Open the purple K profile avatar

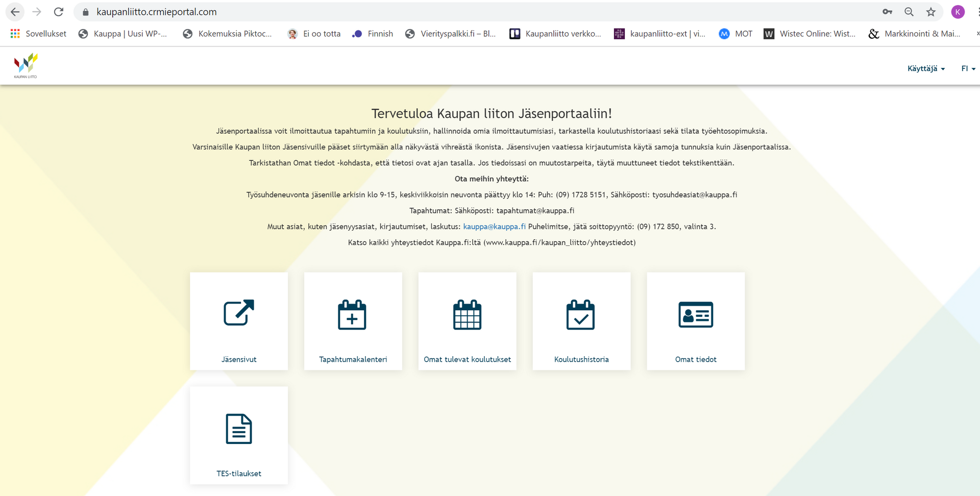point(958,12)
